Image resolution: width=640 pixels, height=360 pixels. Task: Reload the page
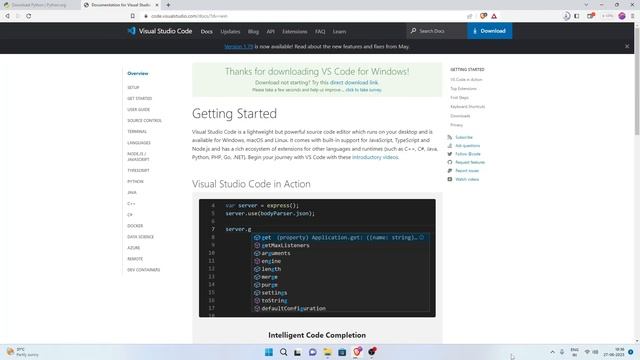point(29,16)
